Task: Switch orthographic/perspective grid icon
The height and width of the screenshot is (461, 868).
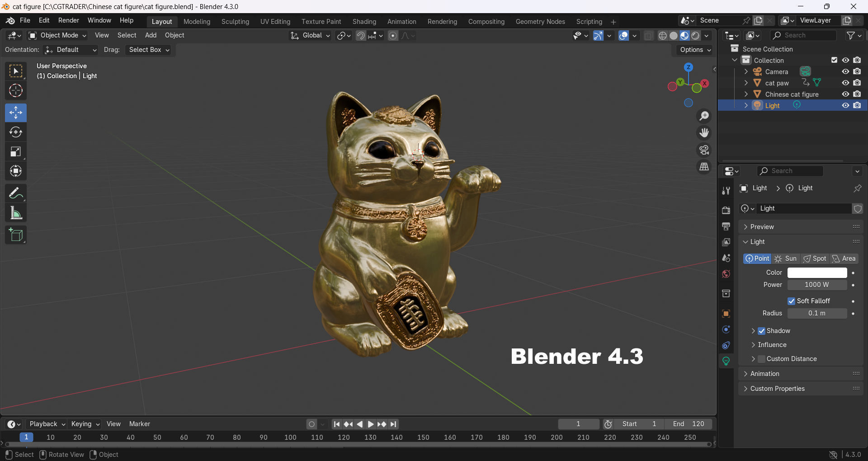Action: tap(704, 167)
